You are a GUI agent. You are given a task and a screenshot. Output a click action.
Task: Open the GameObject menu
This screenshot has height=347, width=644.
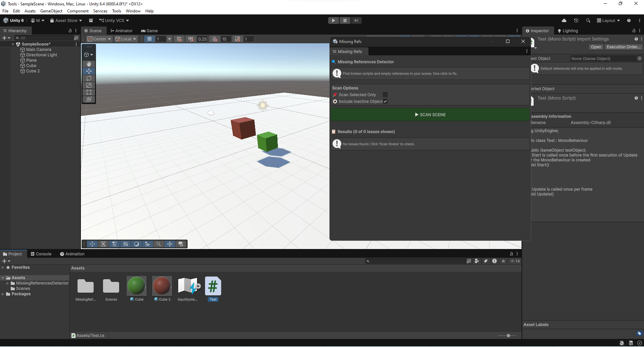pyautogui.click(x=51, y=11)
